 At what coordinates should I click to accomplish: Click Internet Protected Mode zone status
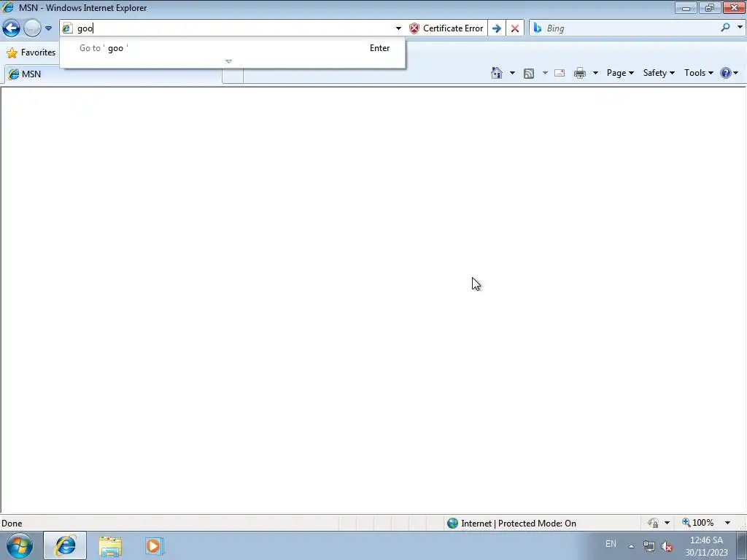coord(519,524)
